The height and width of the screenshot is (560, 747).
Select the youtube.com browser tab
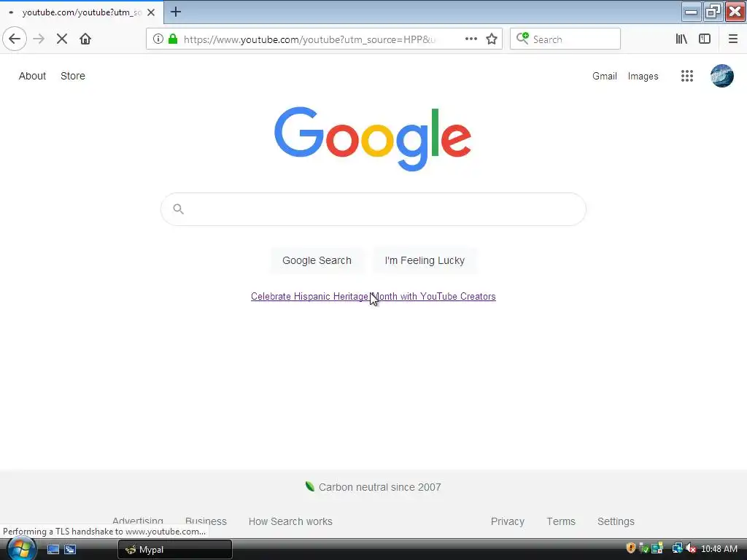(81, 12)
